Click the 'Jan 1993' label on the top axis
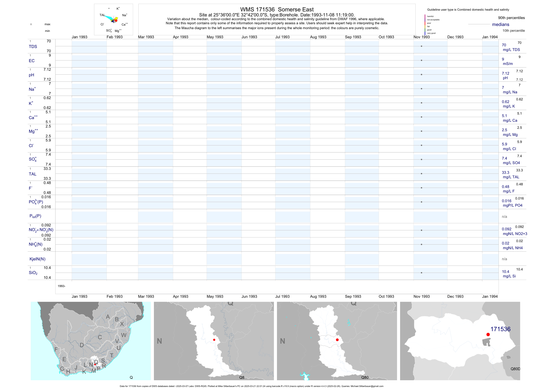This screenshot has width=554, height=392. [79, 37]
